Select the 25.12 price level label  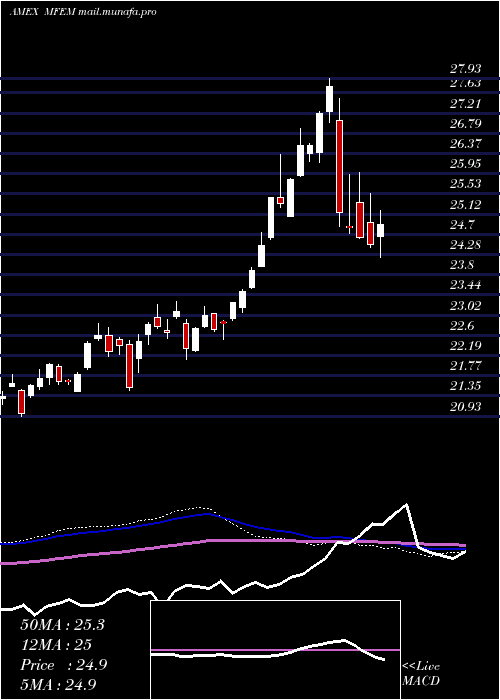point(466,204)
